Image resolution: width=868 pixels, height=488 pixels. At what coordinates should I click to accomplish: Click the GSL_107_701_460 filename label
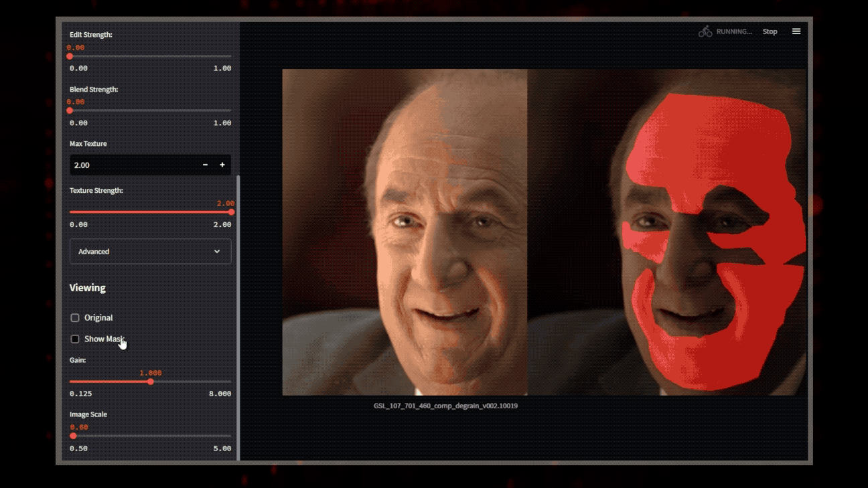(445, 406)
